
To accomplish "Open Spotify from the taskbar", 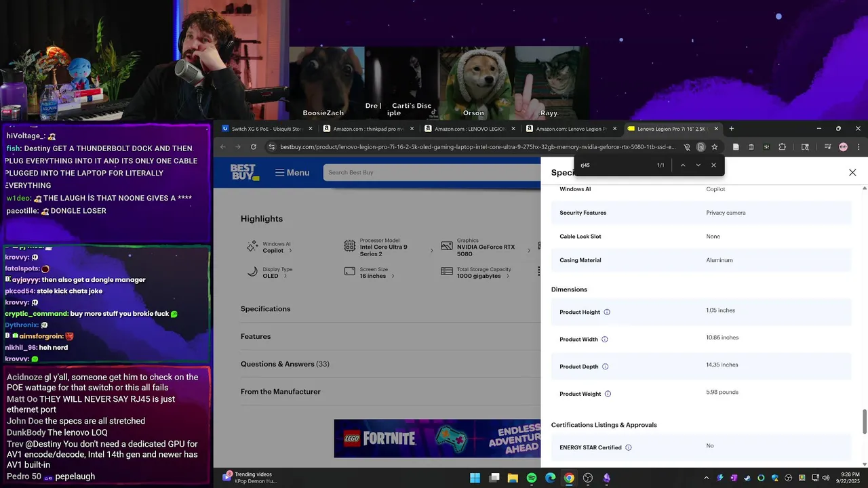I will [532, 478].
